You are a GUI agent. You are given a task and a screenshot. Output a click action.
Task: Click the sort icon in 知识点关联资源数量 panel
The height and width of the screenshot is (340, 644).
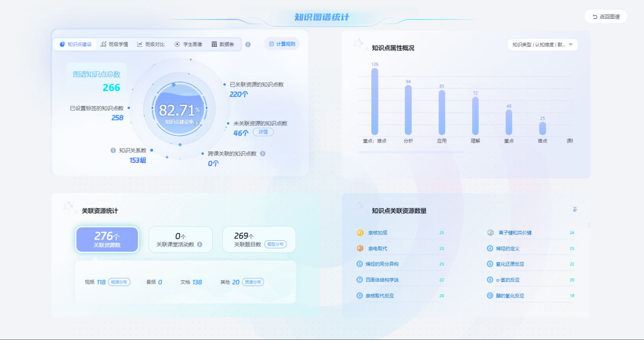tap(575, 209)
